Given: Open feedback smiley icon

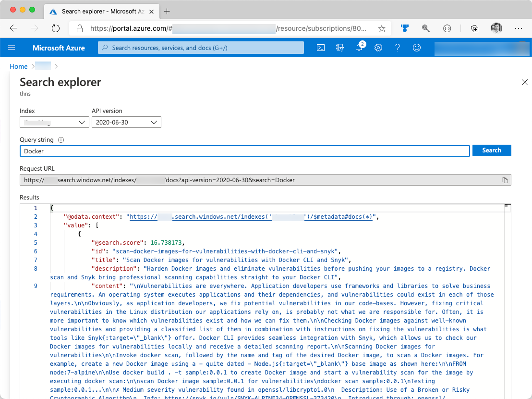Looking at the screenshot, I should coord(417,48).
